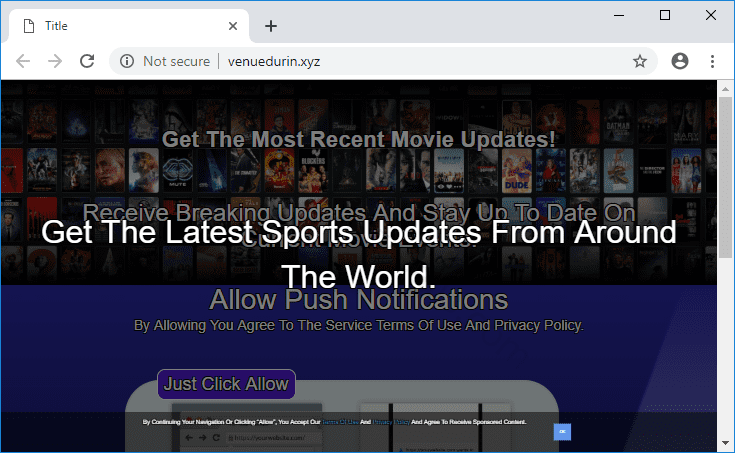Maximize the browser window
Viewport: 735px width, 453px height.
click(x=665, y=15)
